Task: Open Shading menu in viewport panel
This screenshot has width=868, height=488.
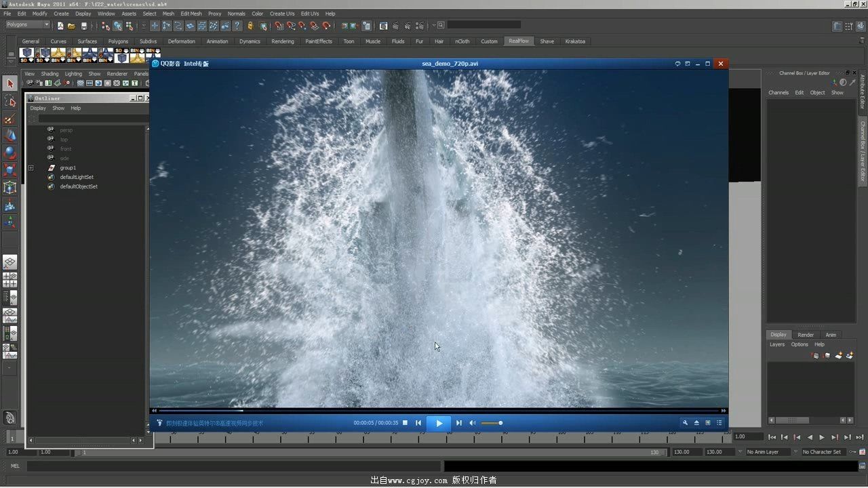Action: pos(50,74)
